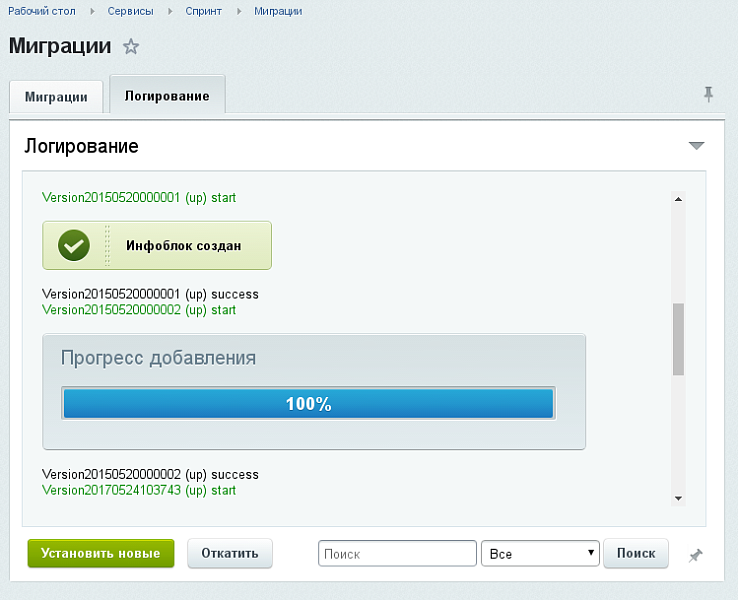Collapse the Логирование panel arrow
This screenshot has width=738, height=600.
click(x=697, y=146)
